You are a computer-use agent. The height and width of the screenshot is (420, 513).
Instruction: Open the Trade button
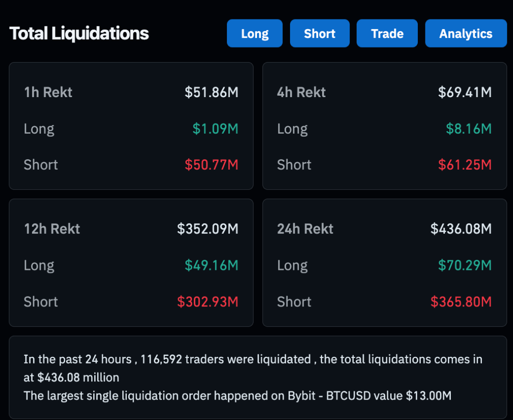tap(387, 34)
